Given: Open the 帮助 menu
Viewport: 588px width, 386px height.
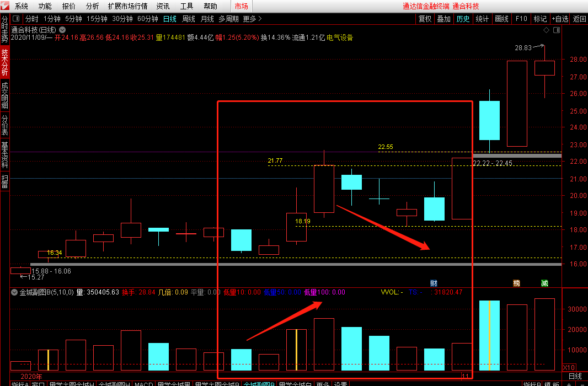Looking at the screenshot, I should 210,7.
